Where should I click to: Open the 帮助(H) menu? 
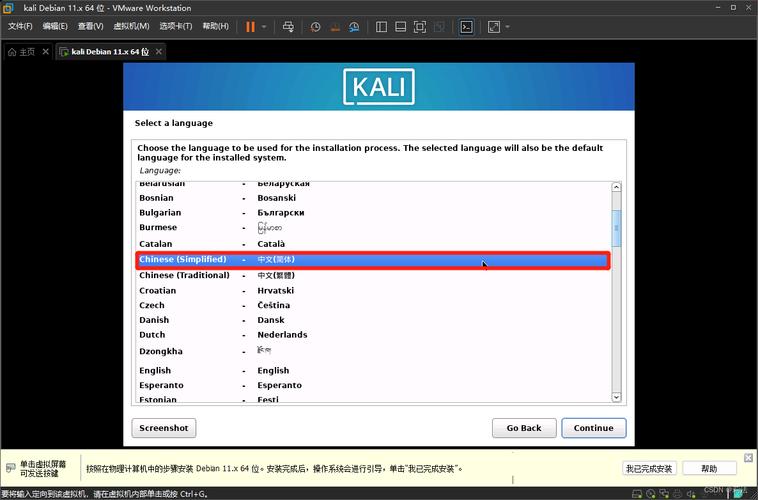click(216, 26)
